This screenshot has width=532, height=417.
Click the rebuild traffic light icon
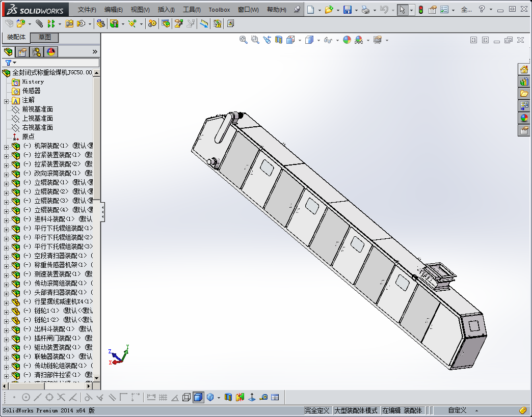[420, 10]
